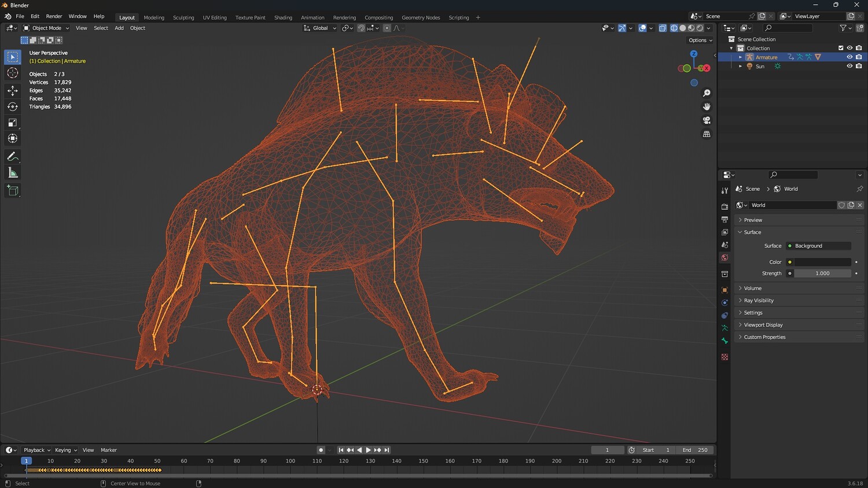
Task: Hide the Armature in viewport
Action: pyautogui.click(x=849, y=57)
